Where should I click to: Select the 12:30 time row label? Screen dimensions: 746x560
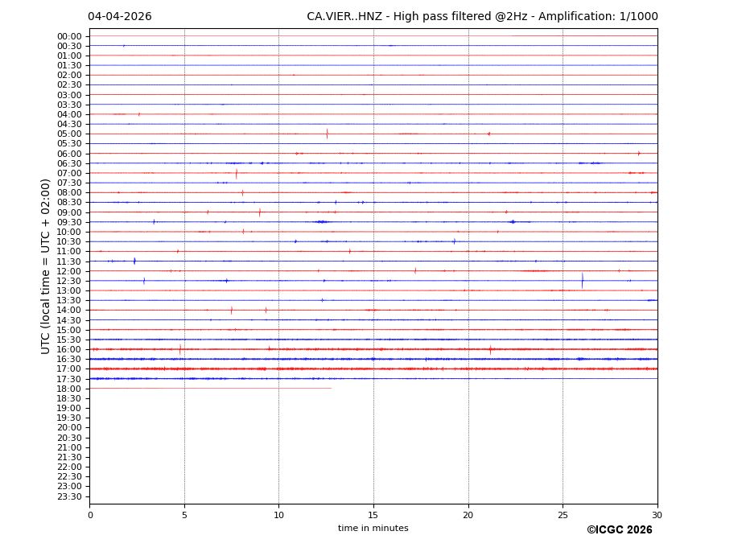click(69, 281)
